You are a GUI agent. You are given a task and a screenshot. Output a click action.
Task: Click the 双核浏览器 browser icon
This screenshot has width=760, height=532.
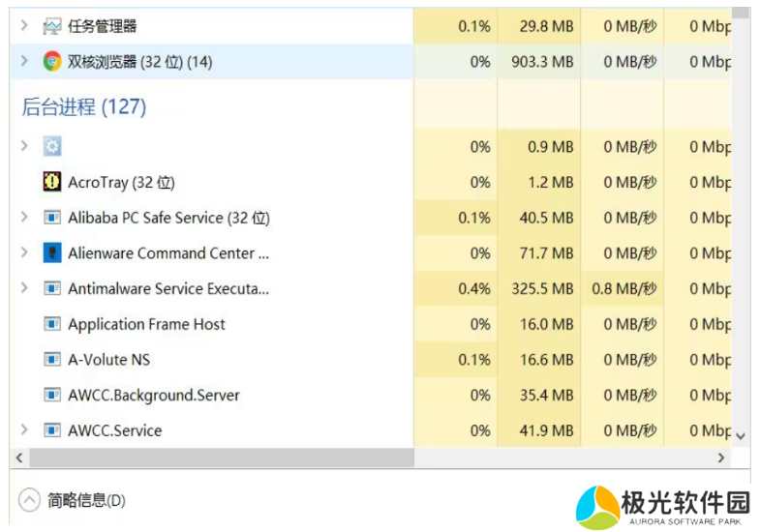pos(52,62)
